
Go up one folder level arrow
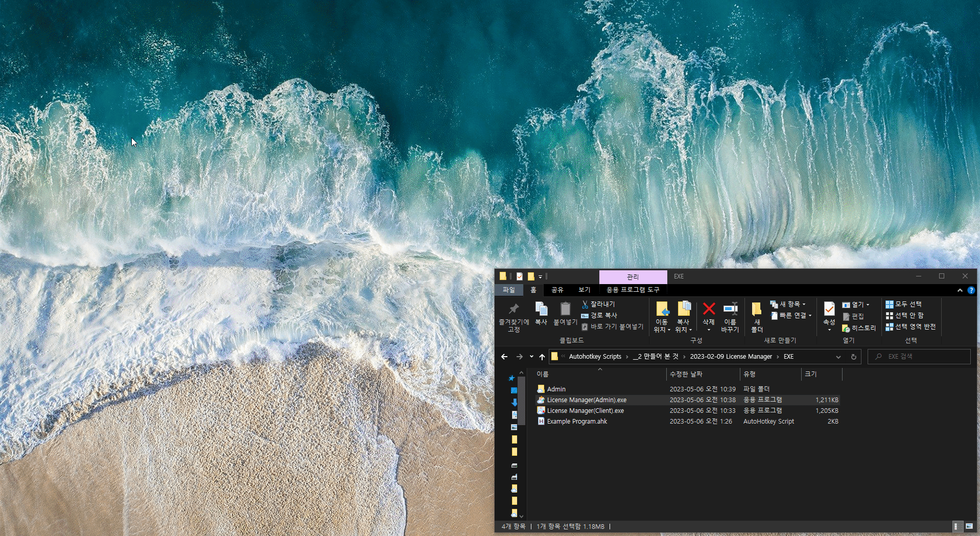click(542, 357)
